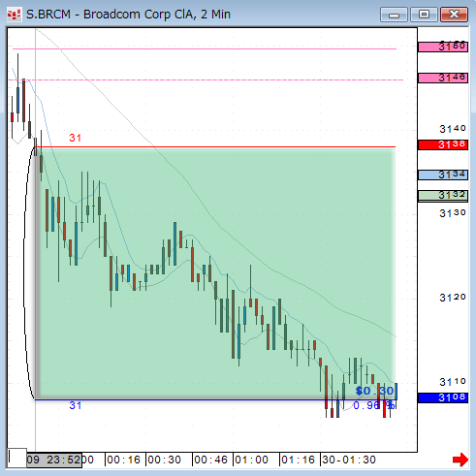Close the S.BRCM chart window
The height and width of the screenshot is (476, 476).
click(455, 15)
